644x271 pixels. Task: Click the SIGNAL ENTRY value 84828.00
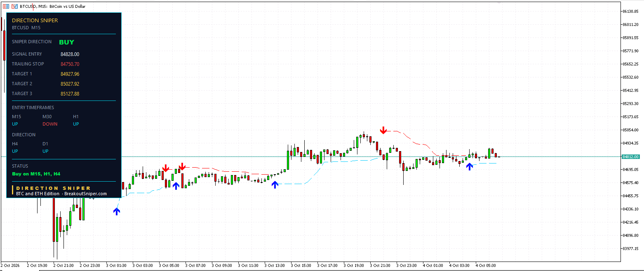70,54
